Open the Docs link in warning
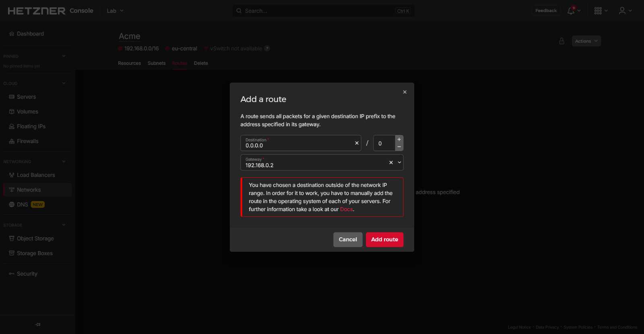The height and width of the screenshot is (334, 644). pos(346,210)
